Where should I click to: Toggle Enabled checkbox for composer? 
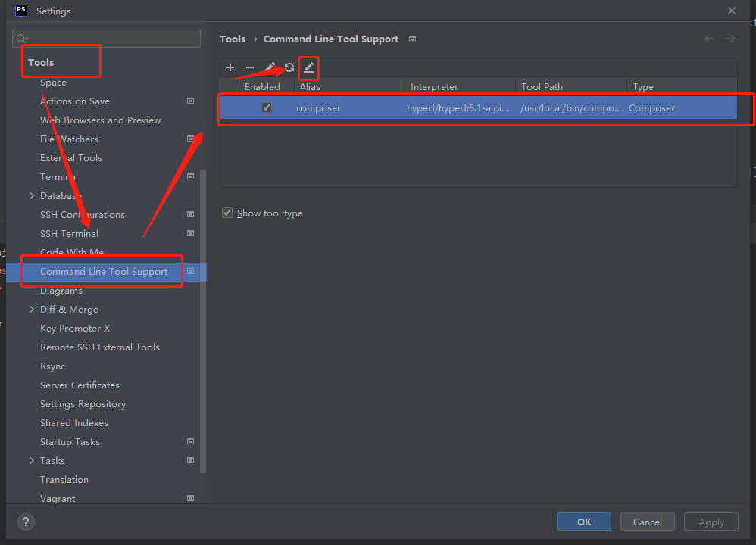[267, 107]
